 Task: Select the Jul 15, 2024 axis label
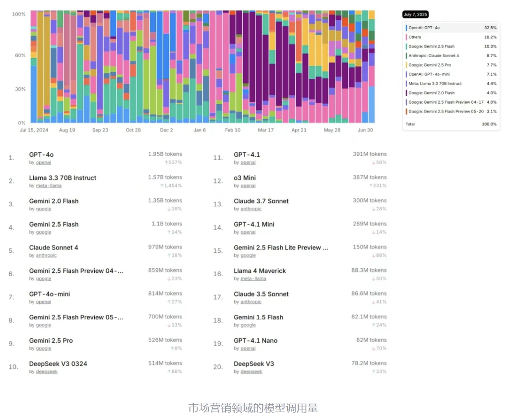tap(34, 130)
